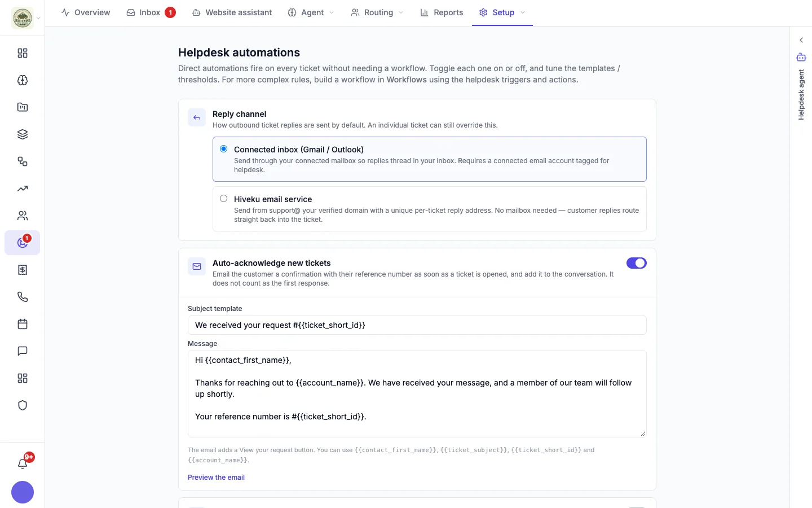Open the helpdesk icon with badge 1
This screenshot has height=508, width=812.
click(x=23, y=243)
